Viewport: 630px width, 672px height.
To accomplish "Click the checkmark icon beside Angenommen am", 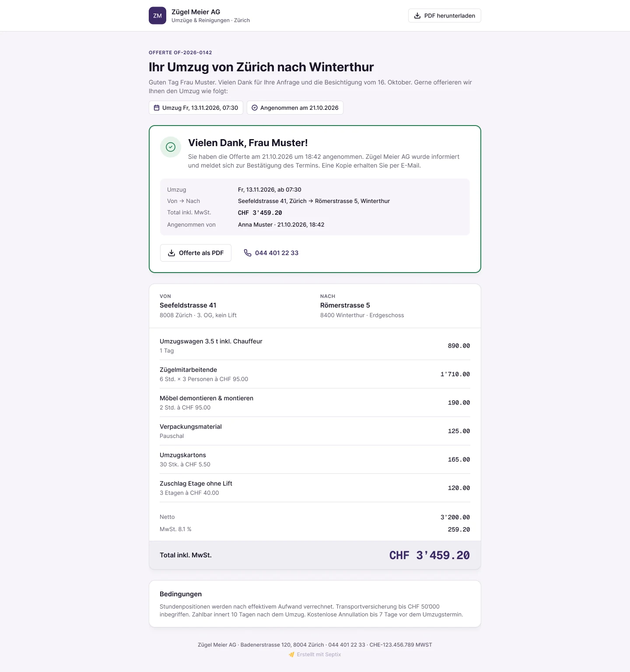I will [255, 108].
